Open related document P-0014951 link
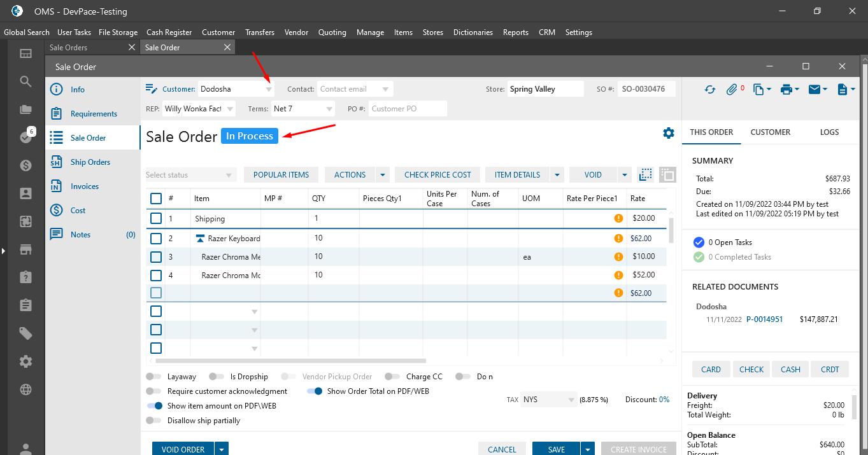This screenshot has height=455, width=868. click(764, 319)
